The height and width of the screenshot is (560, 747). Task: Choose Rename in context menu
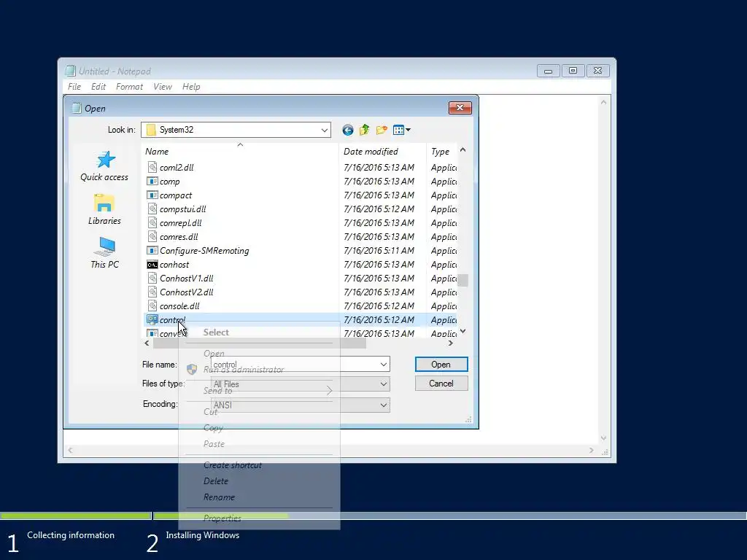(219, 497)
